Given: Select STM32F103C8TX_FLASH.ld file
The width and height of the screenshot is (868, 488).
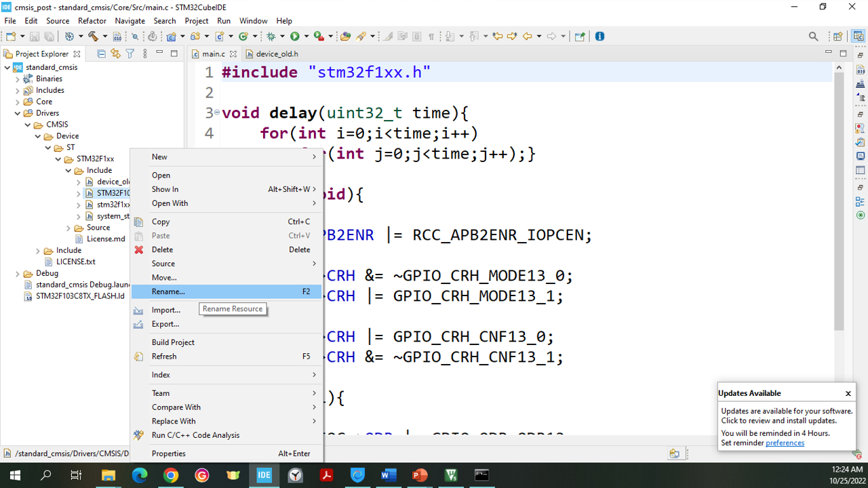Looking at the screenshot, I should click(74, 296).
